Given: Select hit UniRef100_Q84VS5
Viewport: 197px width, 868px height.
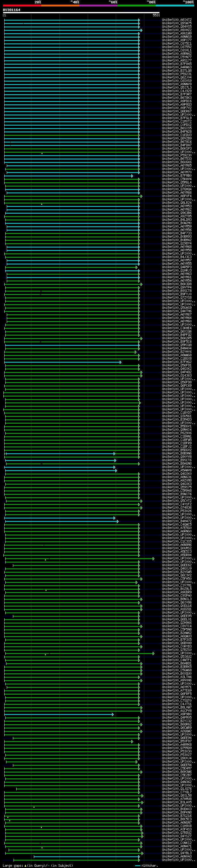Looking at the screenshot, I should (x=177, y=26).
